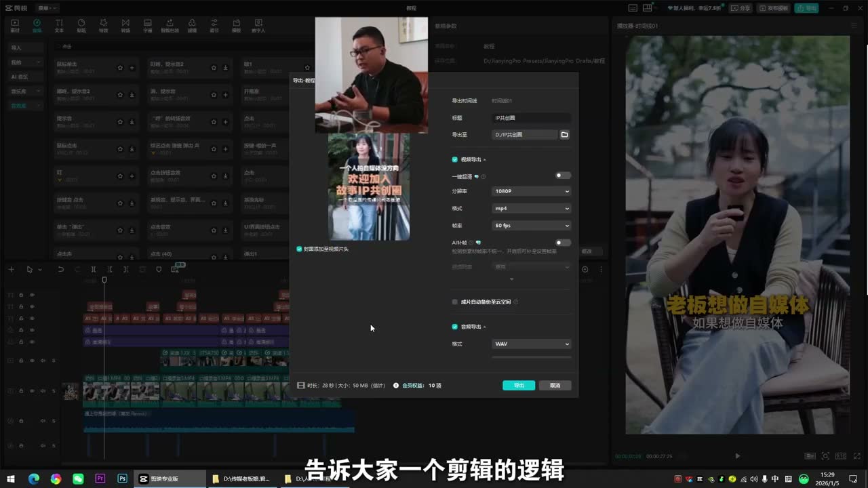Screen dimensions: 868x488
Task: Open the audio 格式 WAV dropdown
Action: coord(532,344)
